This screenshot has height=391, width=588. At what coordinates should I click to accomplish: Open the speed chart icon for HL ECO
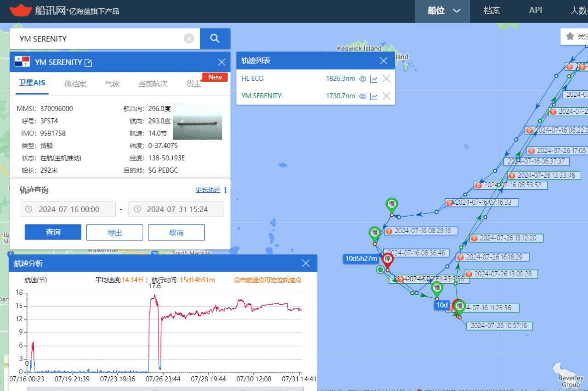pos(374,79)
